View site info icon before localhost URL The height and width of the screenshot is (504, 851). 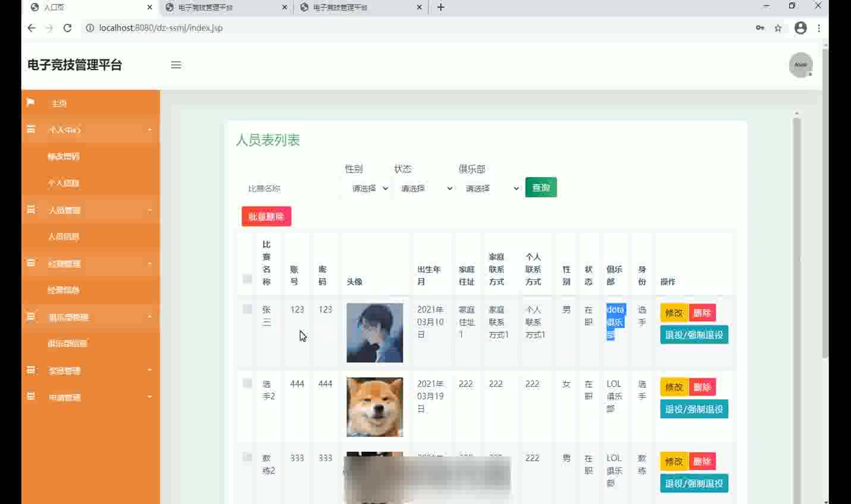pos(90,28)
